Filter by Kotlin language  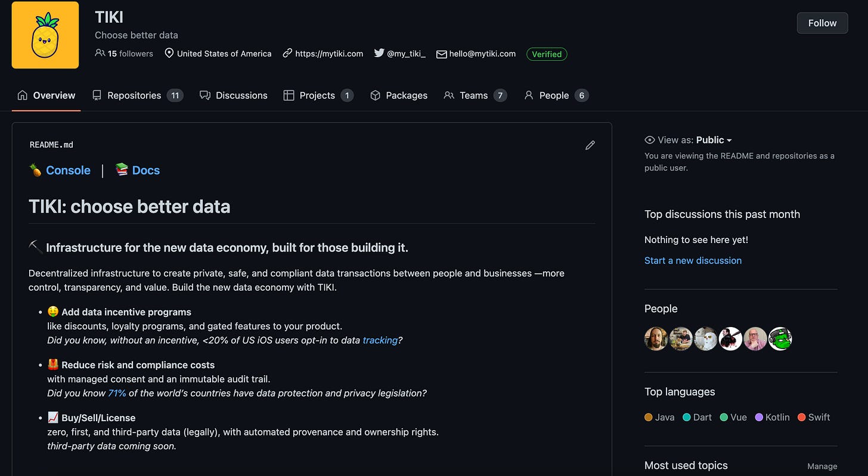point(772,418)
